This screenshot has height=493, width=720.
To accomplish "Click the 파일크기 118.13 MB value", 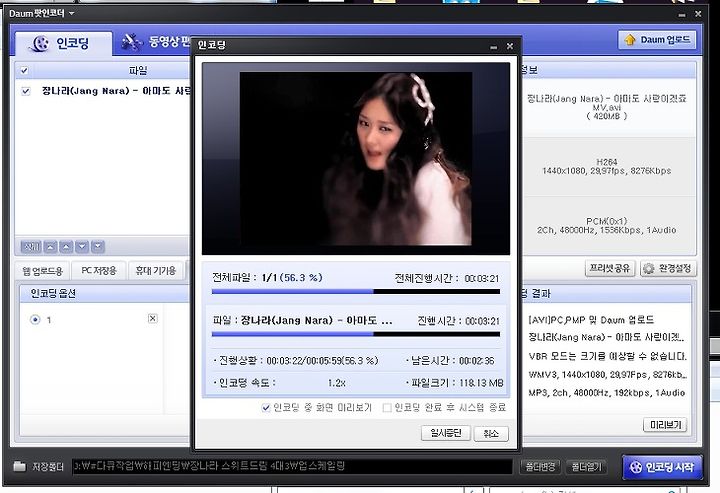I will tap(480, 383).
